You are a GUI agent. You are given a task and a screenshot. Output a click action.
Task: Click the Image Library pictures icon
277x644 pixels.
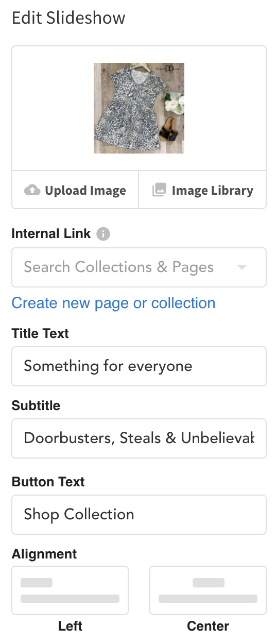[x=159, y=190]
